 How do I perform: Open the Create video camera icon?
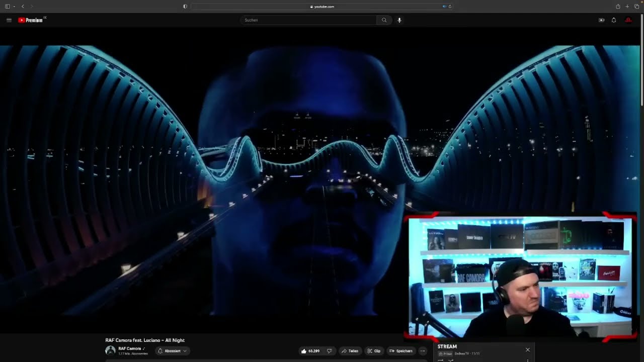(601, 20)
